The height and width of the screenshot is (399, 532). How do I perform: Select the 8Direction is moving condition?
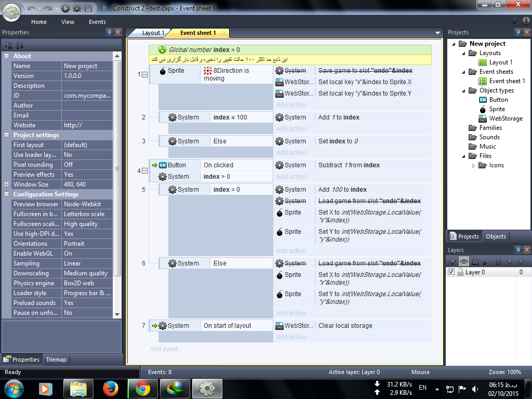tap(236, 74)
